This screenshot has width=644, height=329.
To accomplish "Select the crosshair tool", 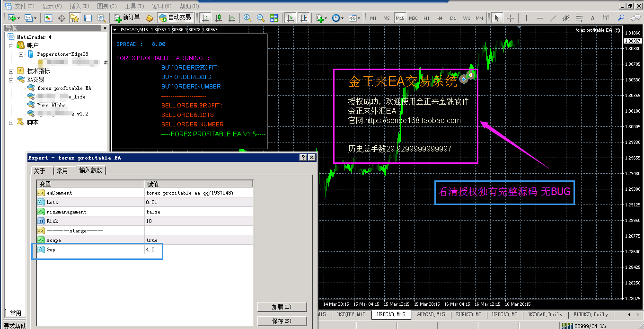I will (510, 18).
